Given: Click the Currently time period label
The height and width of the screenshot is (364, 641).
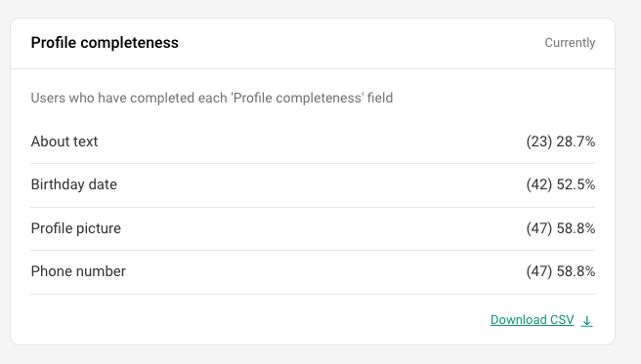Looking at the screenshot, I should [570, 42].
